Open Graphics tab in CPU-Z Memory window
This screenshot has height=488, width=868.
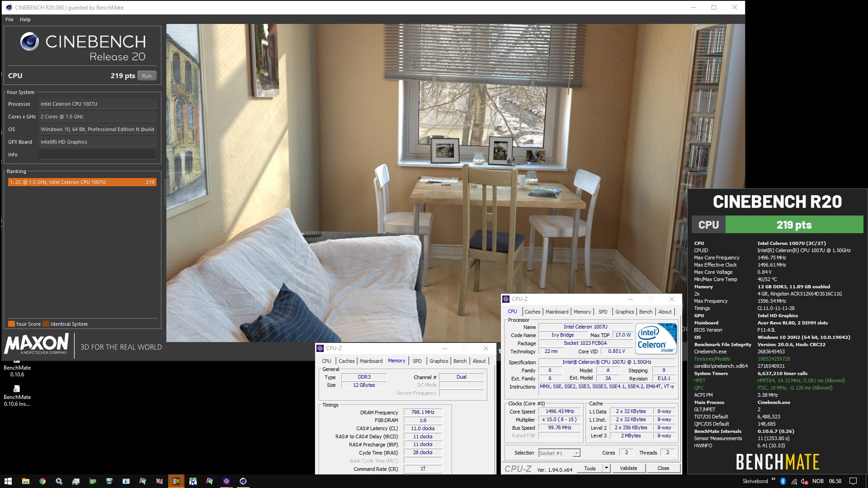(x=439, y=361)
